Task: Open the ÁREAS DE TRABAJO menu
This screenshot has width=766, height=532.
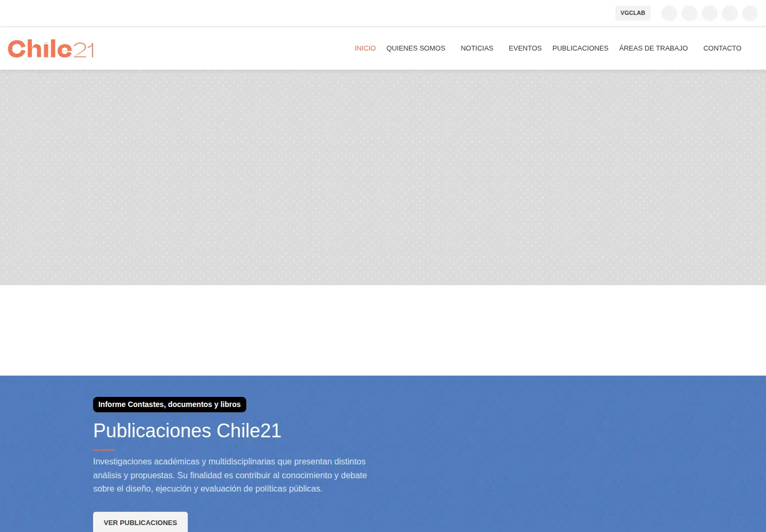Action: [x=653, y=48]
